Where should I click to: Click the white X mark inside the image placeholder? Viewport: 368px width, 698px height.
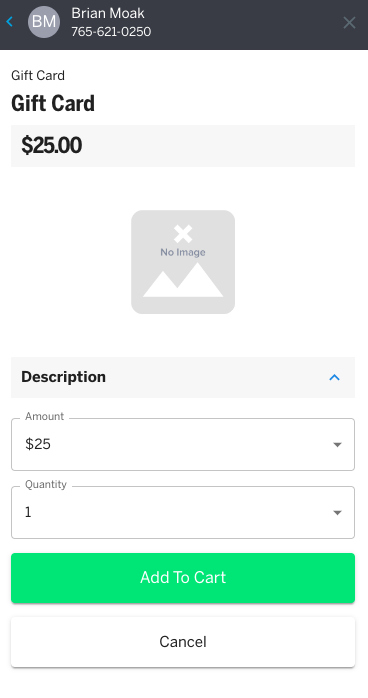[x=183, y=234]
